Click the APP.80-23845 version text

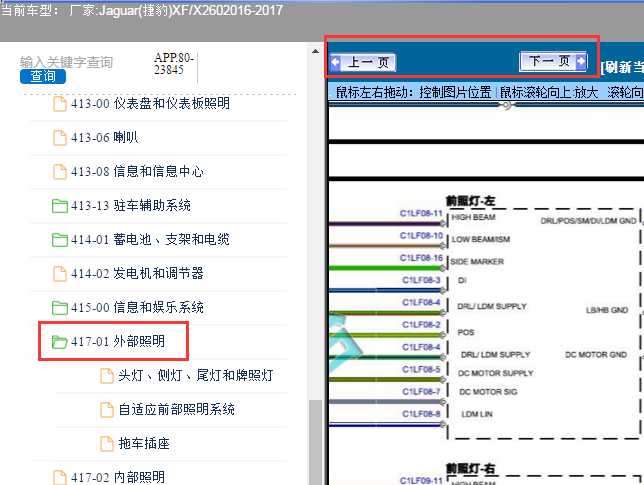pyautogui.click(x=174, y=64)
